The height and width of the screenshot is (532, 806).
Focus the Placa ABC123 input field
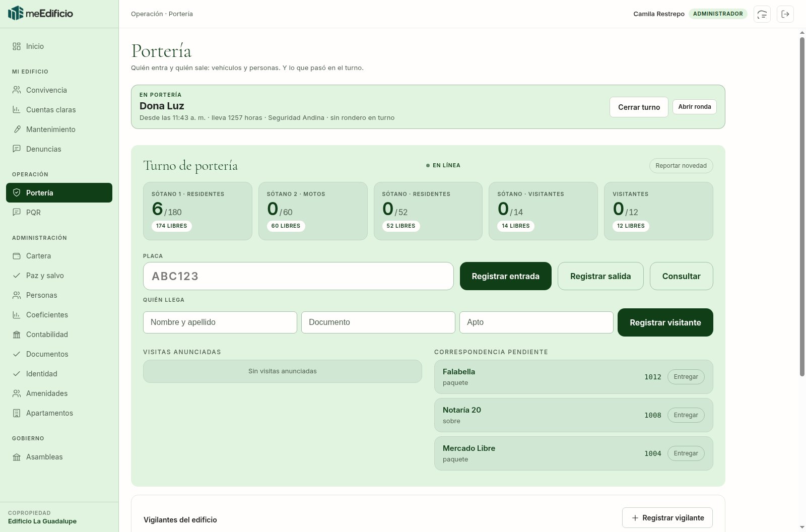click(298, 276)
